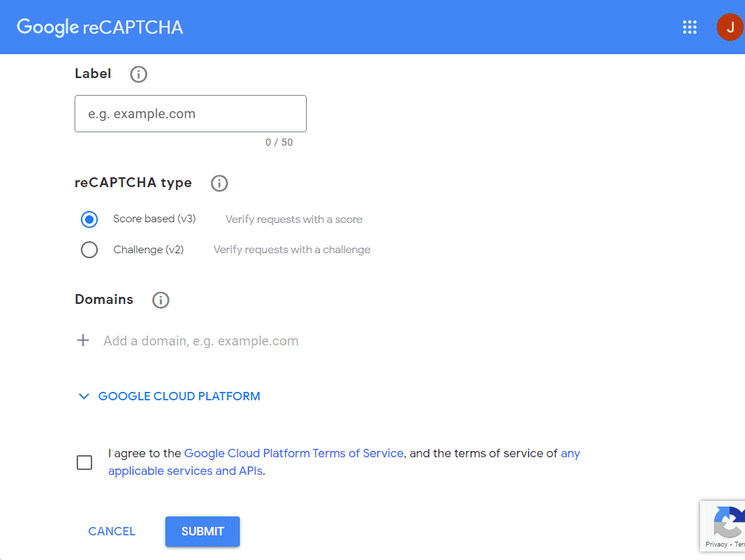Click the plus icon to add a domain
Image resolution: width=745 pixels, height=560 pixels.
pos(83,340)
